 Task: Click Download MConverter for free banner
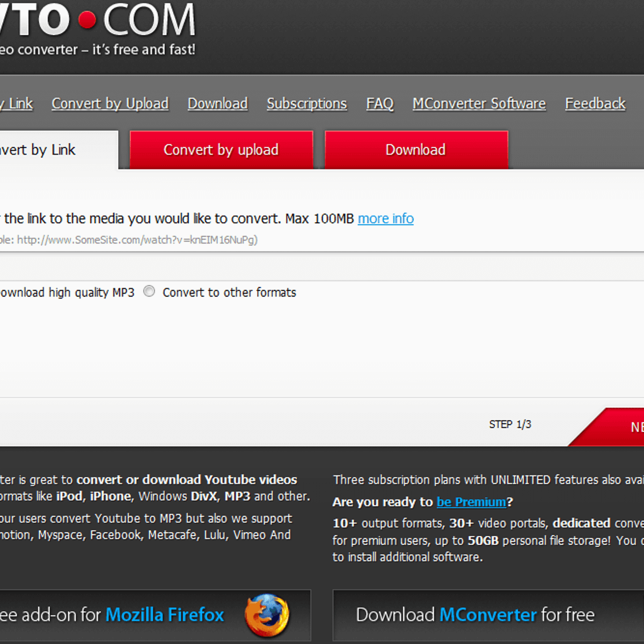pos(488,615)
